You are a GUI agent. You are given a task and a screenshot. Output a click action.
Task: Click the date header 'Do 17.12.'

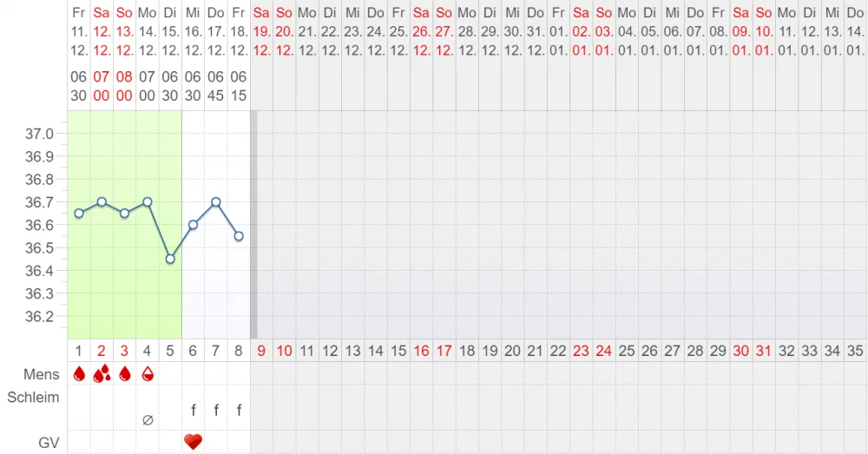pos(216,31)
